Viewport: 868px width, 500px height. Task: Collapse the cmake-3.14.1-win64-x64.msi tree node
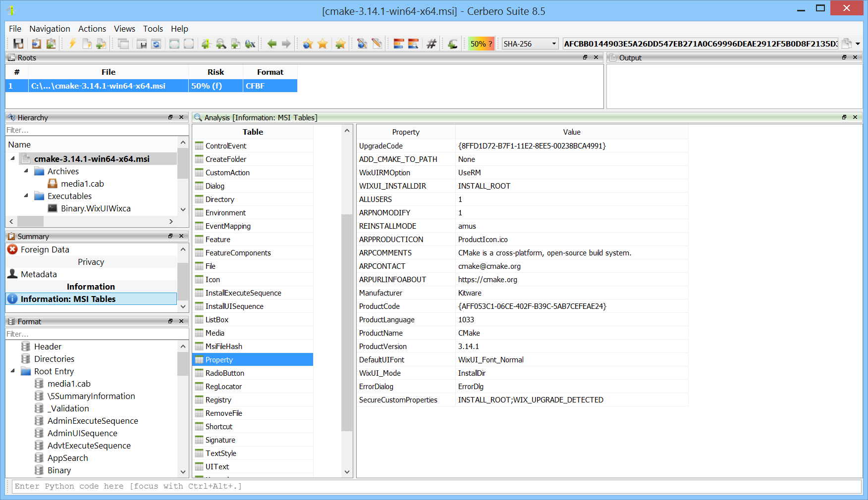point(13,158)
